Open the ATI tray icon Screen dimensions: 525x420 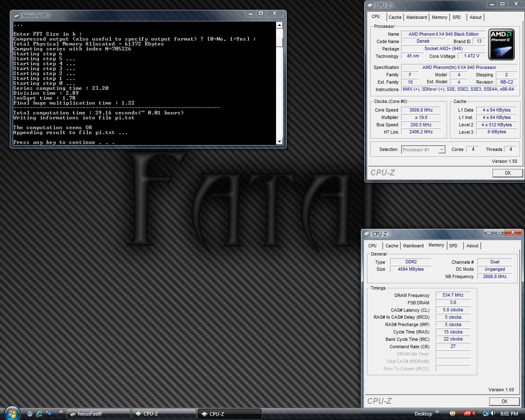tap(467, 413)
